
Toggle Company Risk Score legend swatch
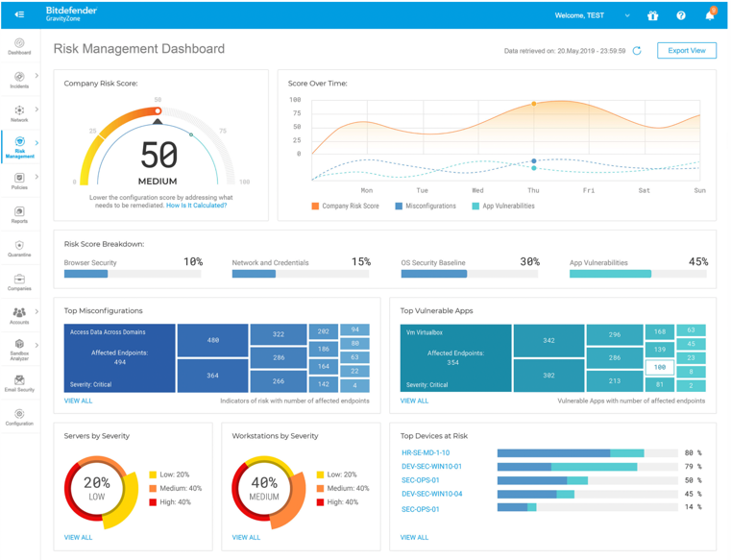click(315, 206)
